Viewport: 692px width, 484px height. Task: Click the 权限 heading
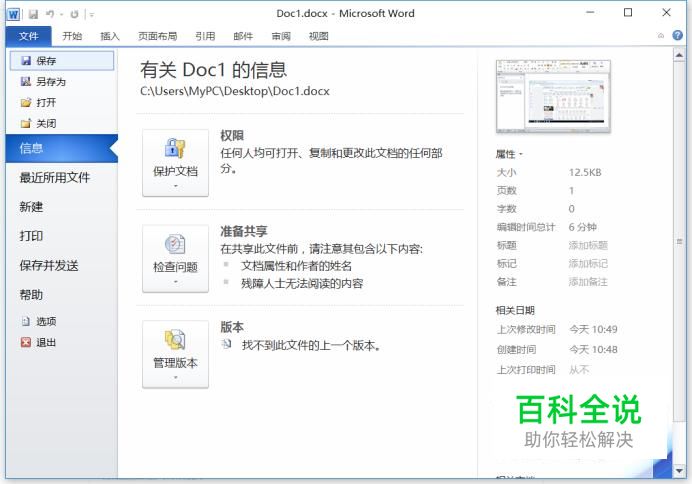(232, 135)
